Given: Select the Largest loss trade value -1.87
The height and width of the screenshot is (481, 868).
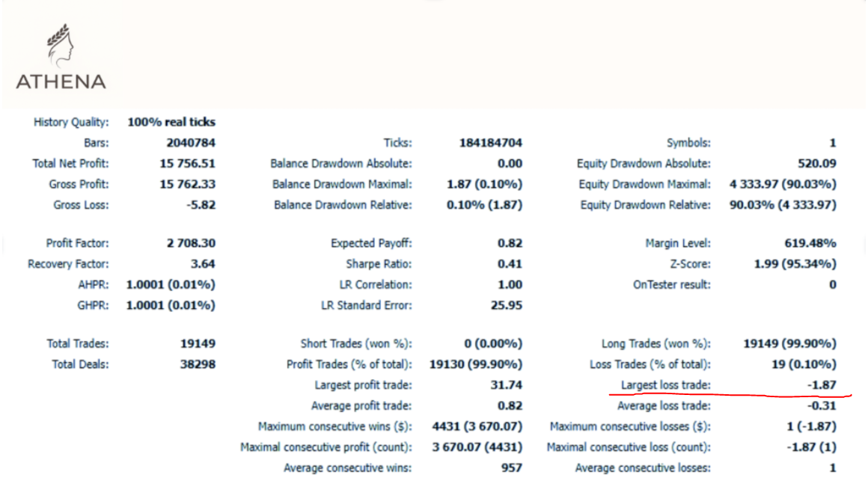Looking at the screenshot, I should [x=822, y=385].
